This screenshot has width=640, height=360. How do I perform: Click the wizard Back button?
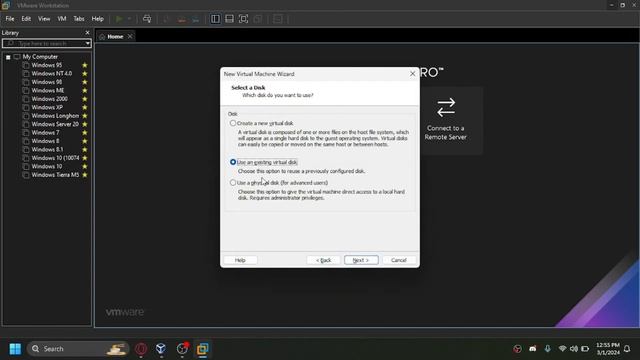pyautogui.click(x=323, y=260)
